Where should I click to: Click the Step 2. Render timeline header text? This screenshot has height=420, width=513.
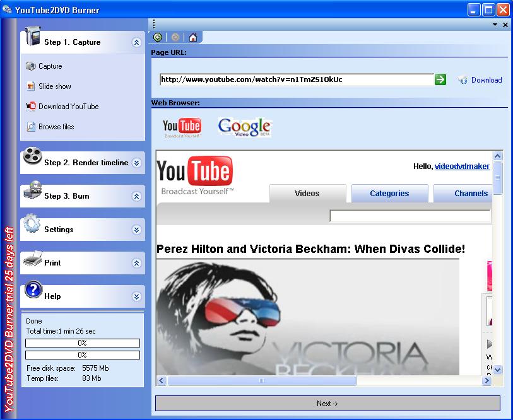pos(86,163)
